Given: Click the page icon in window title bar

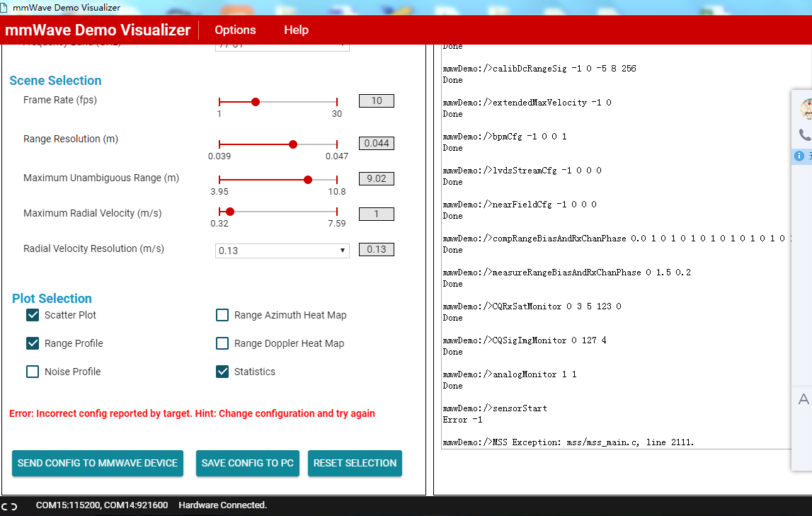Looking at the screenshot, I should 4,7.
